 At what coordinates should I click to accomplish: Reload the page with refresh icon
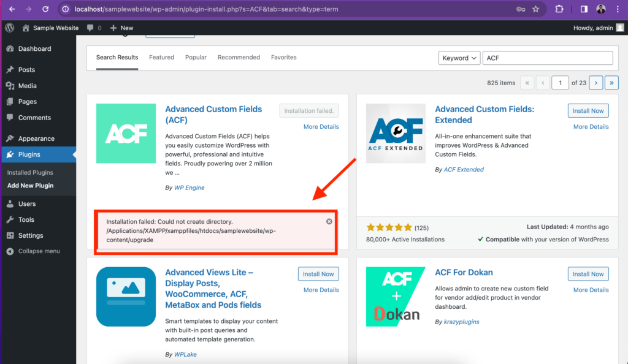(45, 9)
